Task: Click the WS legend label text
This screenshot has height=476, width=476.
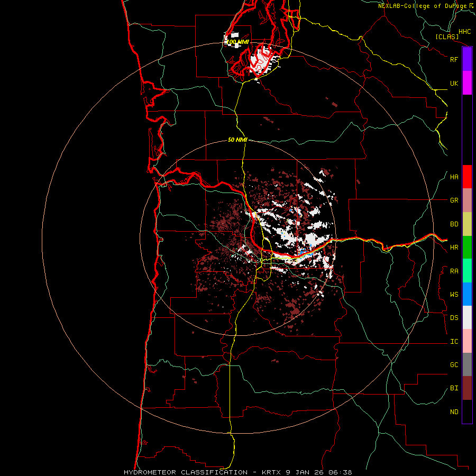Action: [454, 295]
